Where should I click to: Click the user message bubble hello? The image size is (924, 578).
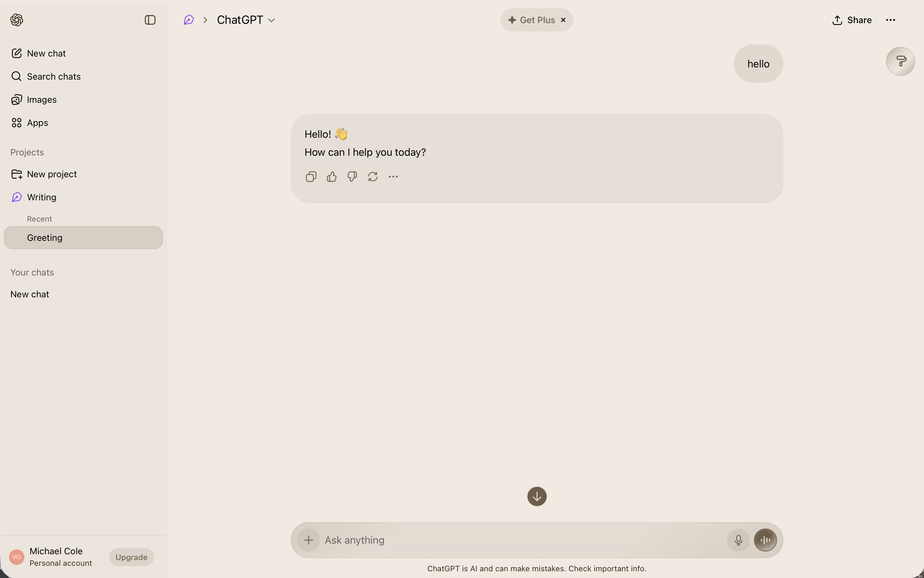pos(758,64)
